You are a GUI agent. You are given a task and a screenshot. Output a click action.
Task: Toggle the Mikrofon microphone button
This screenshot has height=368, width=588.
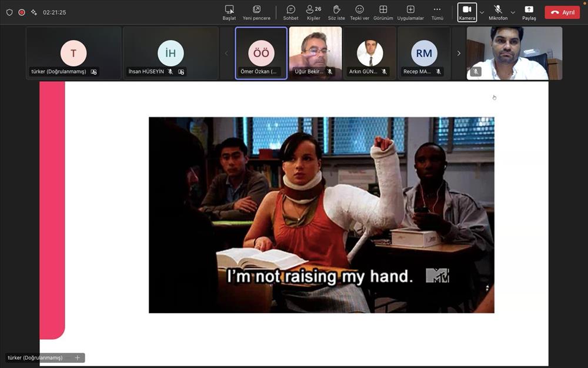point(498,12)
